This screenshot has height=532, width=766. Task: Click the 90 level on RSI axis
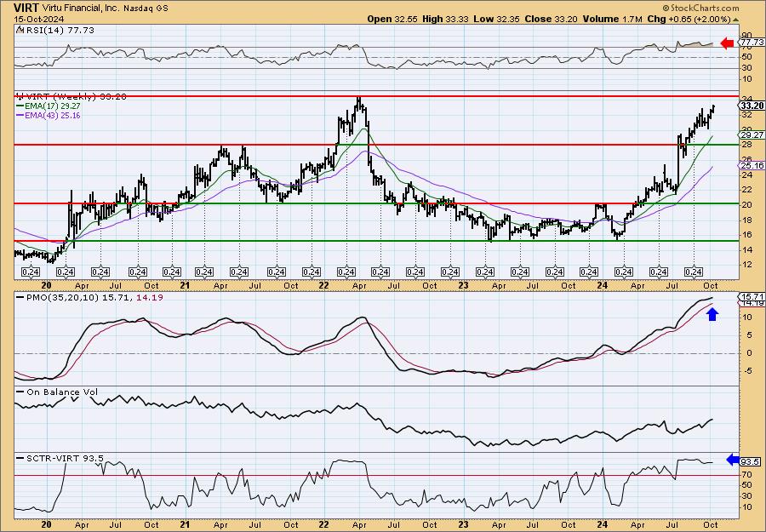746,36
